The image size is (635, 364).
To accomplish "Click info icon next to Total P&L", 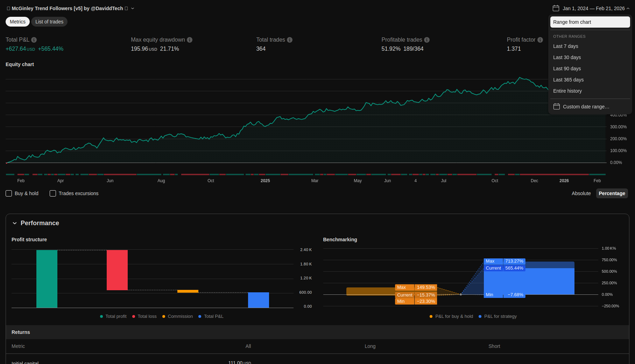I will click(x=34, y=40).
